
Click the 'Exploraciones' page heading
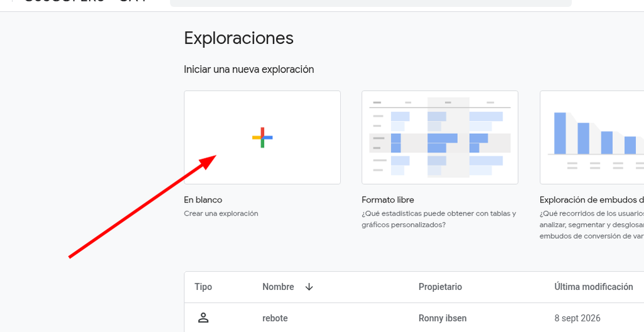tap(238, 38)
